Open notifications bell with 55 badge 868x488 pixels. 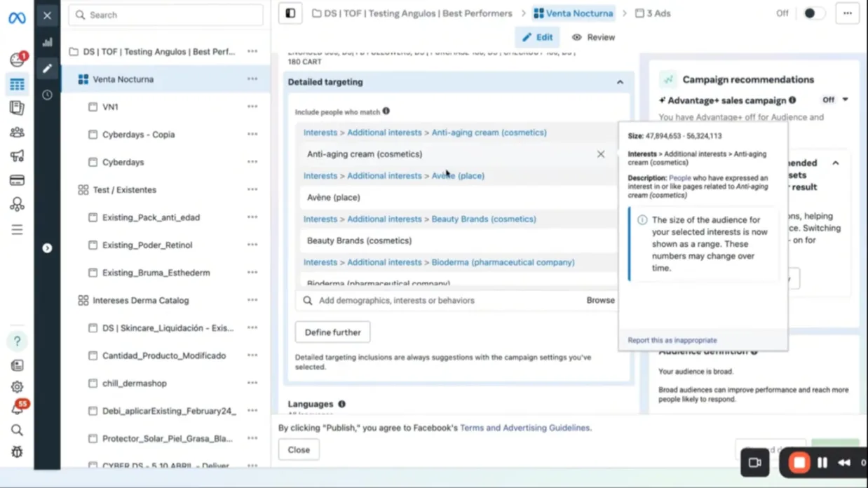tap(18, 408)
